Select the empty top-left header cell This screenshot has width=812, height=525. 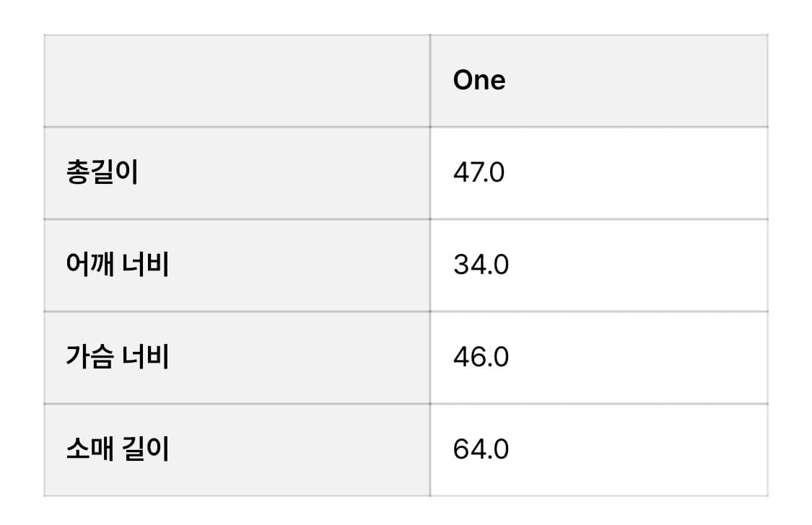coord(237,81)
